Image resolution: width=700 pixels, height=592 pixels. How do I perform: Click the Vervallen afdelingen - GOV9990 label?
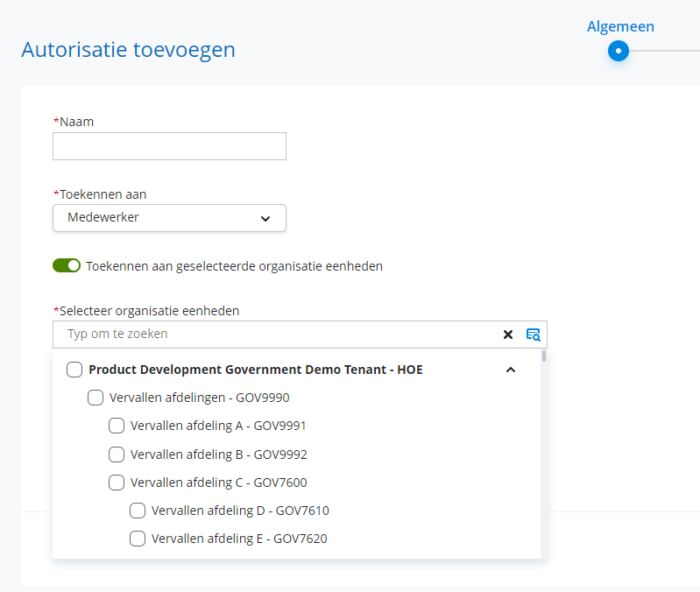(199, 398)
